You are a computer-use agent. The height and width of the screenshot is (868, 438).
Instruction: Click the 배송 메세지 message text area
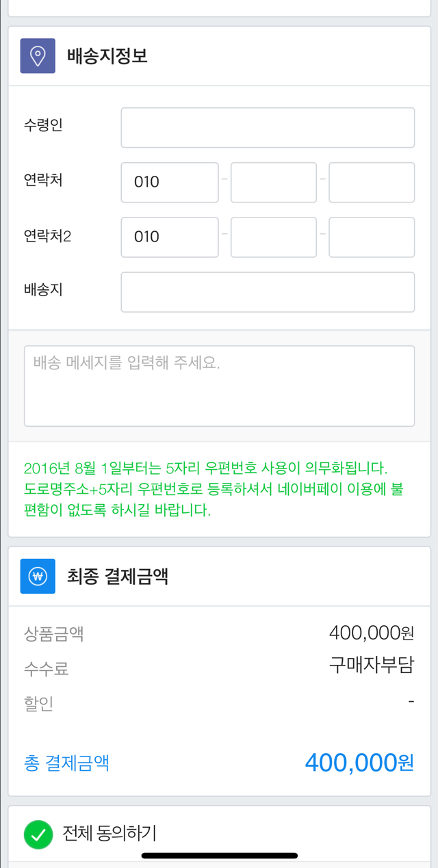click(219, 386)
